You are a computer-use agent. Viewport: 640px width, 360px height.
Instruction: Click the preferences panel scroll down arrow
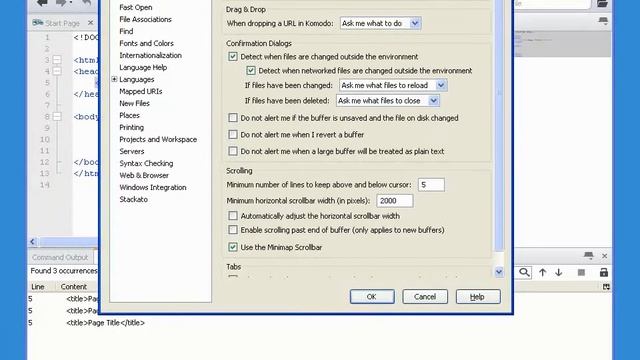499,272
